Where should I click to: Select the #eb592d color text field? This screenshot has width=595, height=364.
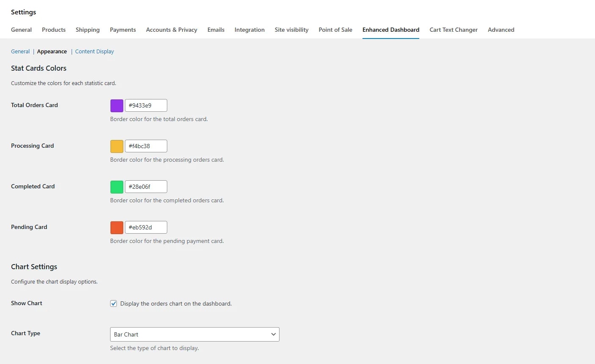tap(146, 227)
